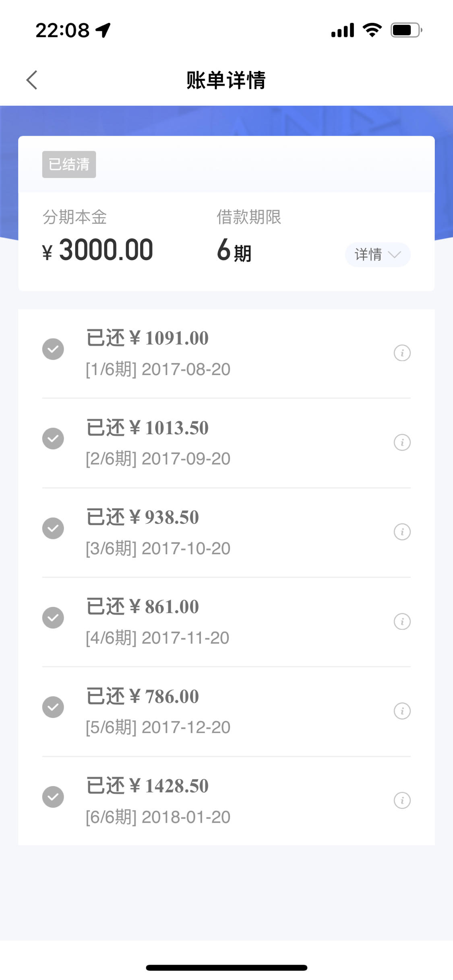Open info icon for the 1013.50 repayment

pyautogui.click(x=402, y=442)
